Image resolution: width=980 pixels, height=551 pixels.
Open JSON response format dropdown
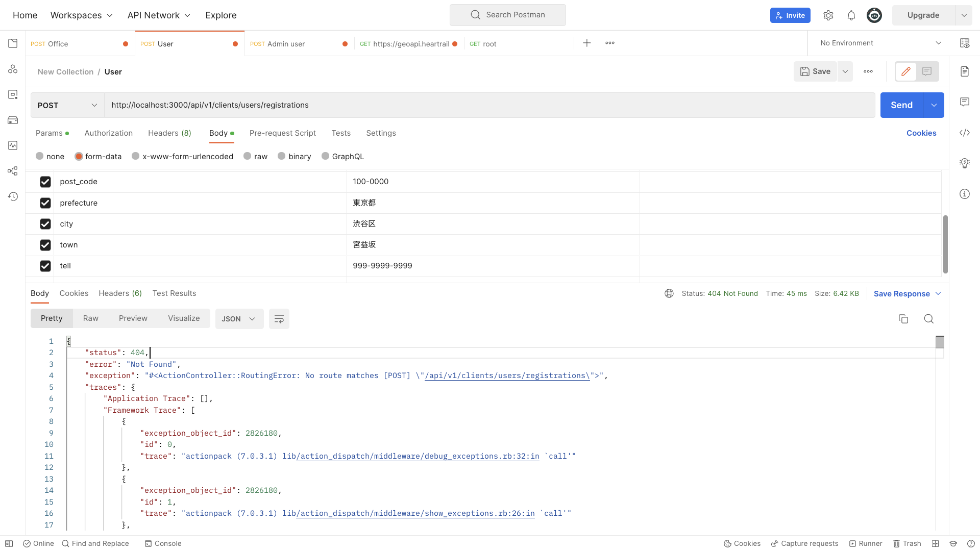239,319
